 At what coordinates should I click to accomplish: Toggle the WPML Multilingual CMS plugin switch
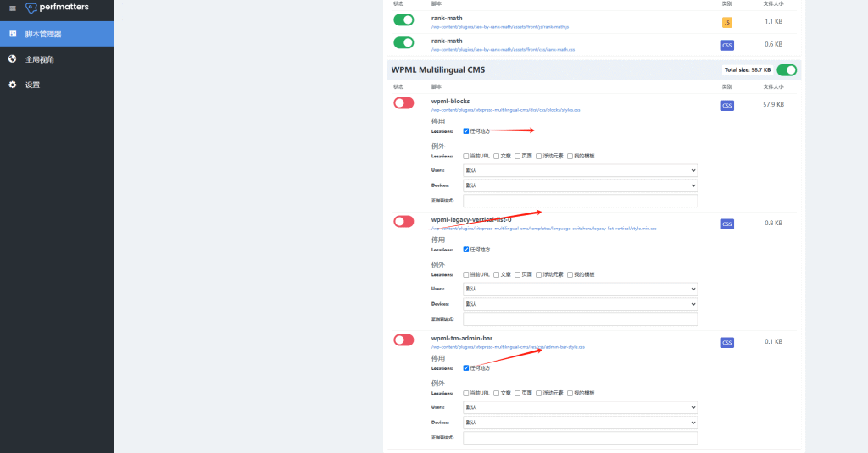point(787,69)
